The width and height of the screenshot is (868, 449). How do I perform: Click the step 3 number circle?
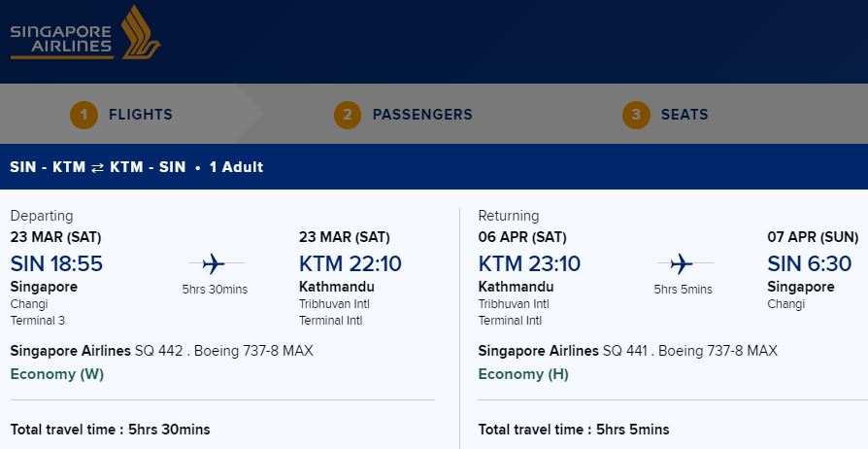pos(636,115)
